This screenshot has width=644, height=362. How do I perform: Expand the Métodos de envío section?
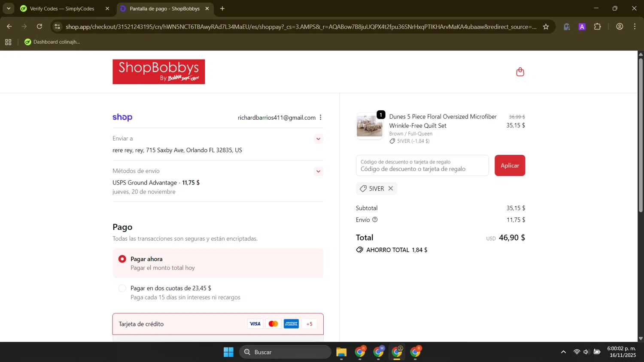318,171
